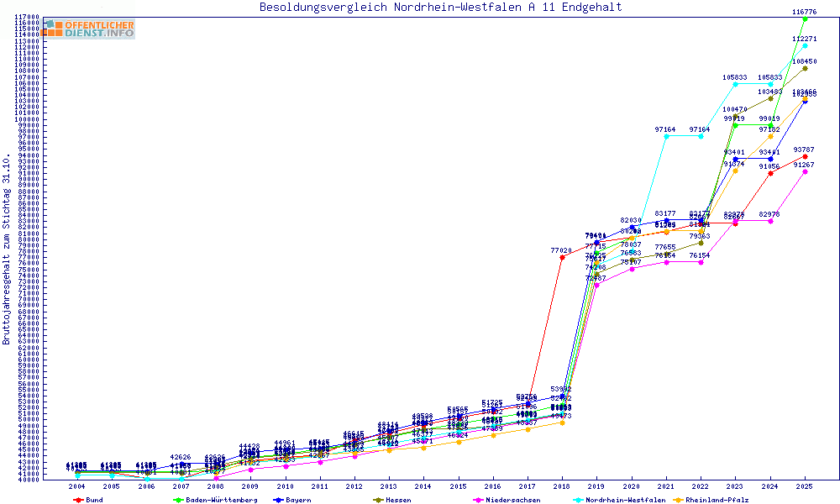Click the red 2025 data point at 93787
The image size is (840, 504).
click(x=805, y=156)
